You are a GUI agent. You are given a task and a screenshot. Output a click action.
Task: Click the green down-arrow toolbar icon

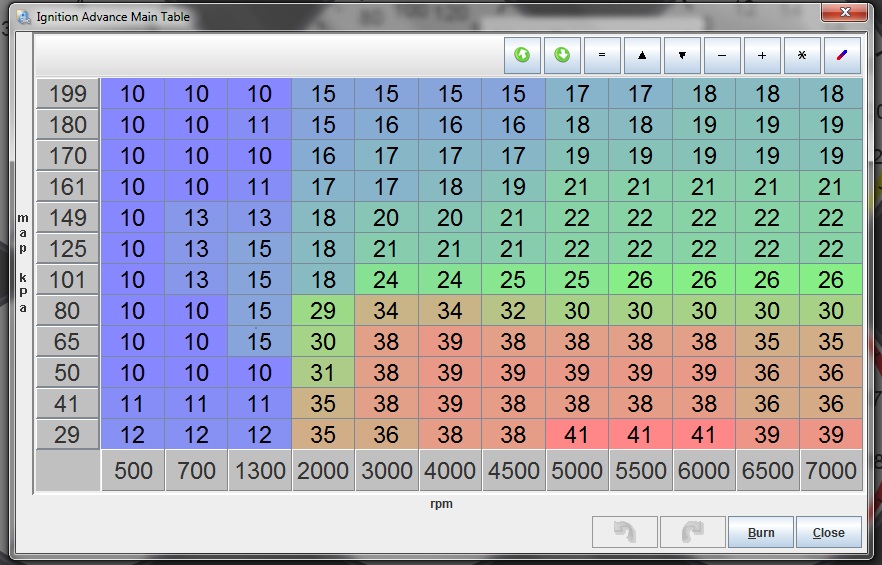[562, 55]
